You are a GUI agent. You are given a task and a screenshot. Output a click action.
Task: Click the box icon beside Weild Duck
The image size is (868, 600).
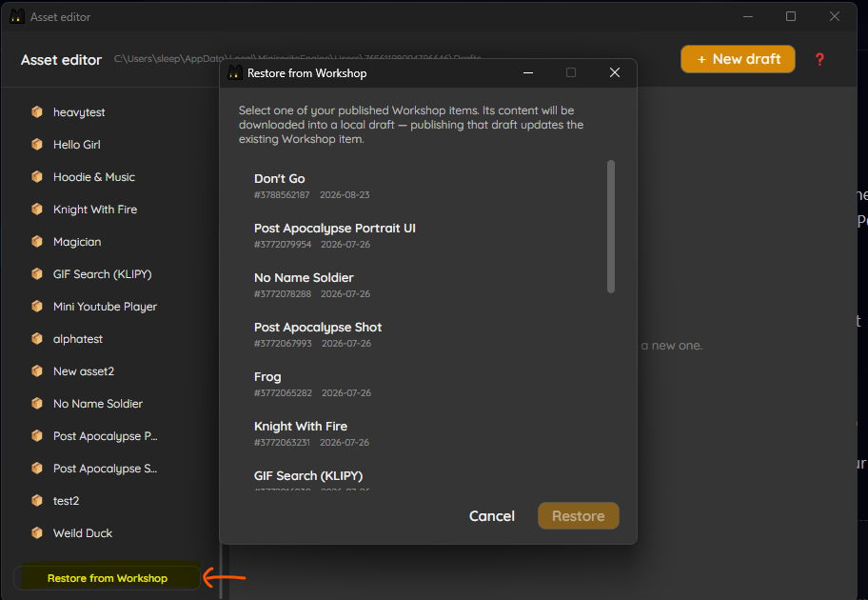tap(37, 533)
